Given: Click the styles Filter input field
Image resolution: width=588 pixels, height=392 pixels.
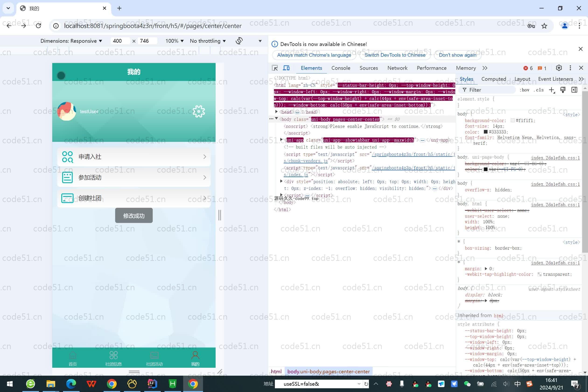Looking at the screenshot, I should (487, 90).
